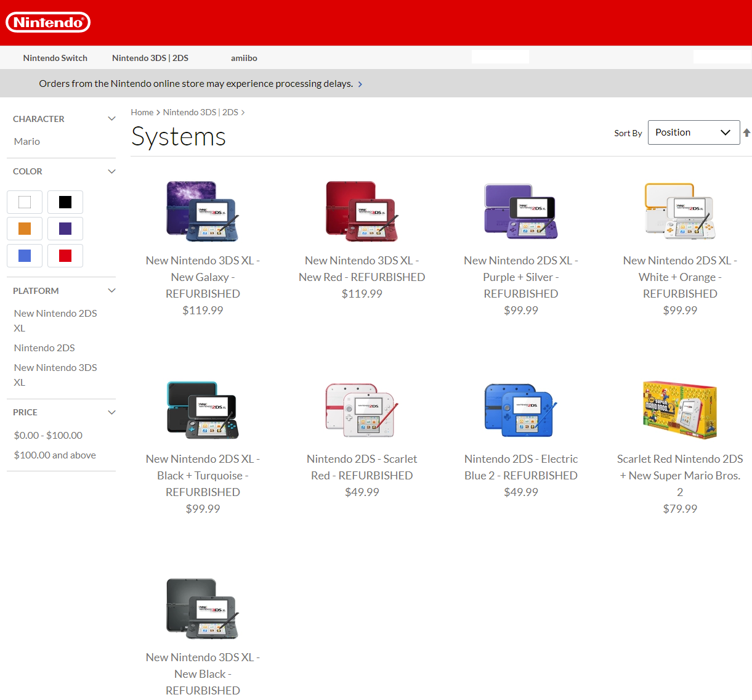
Task: Filter price $0.00 - $100.00
Action: [48, 436]
